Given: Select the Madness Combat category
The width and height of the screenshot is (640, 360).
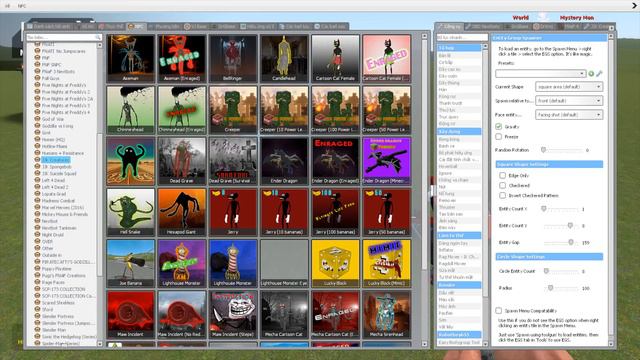Looking at the screenshot, I should click(58, 201).
